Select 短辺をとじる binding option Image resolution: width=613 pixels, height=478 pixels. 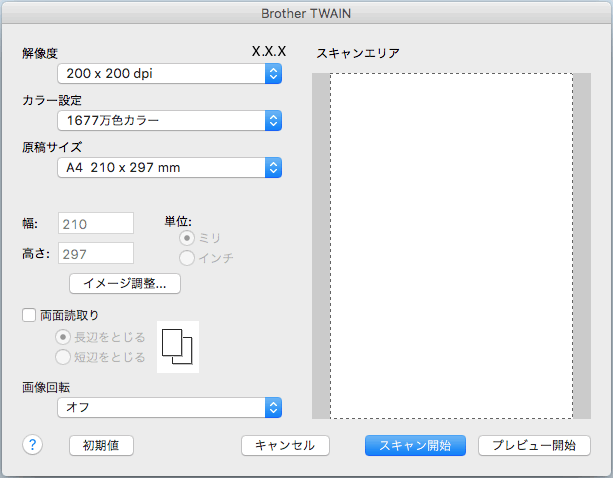tap(63, 357)
